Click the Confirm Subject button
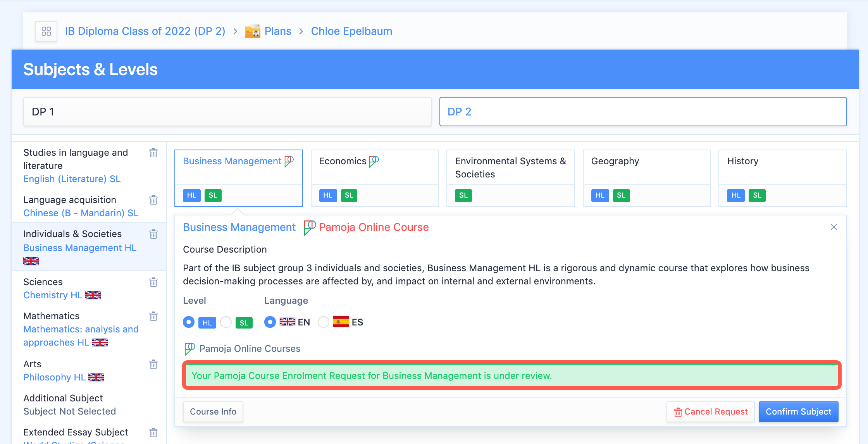Screen dimensions: 868x444 point(798,412)
